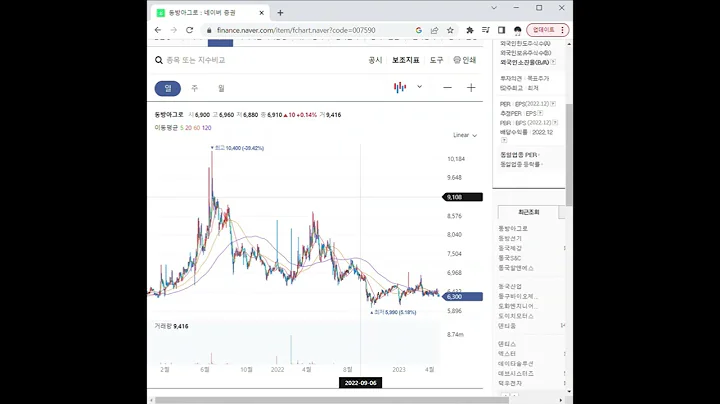The image size is (720, 404).
Task: Open 동국제강 in recent list
Action: (510, 248)
